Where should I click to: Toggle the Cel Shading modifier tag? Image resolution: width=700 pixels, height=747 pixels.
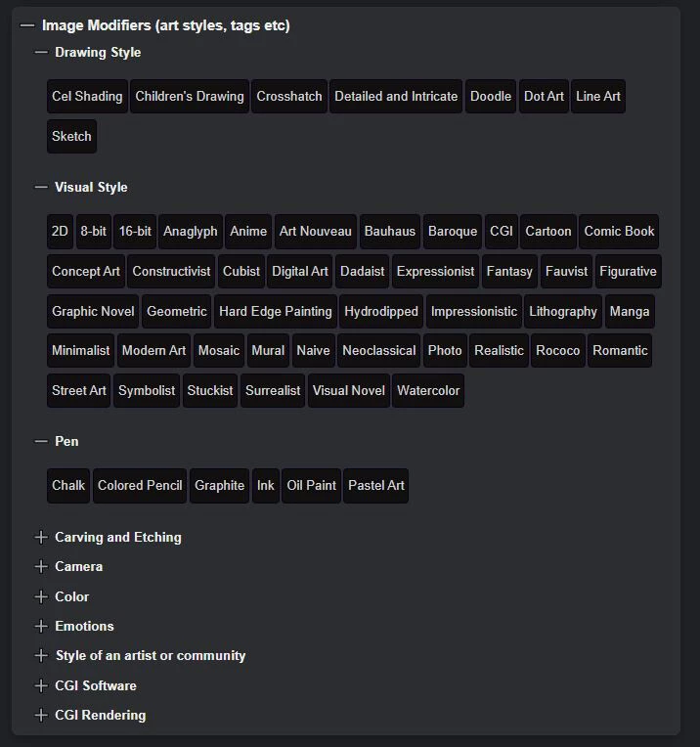coord(87,96)
